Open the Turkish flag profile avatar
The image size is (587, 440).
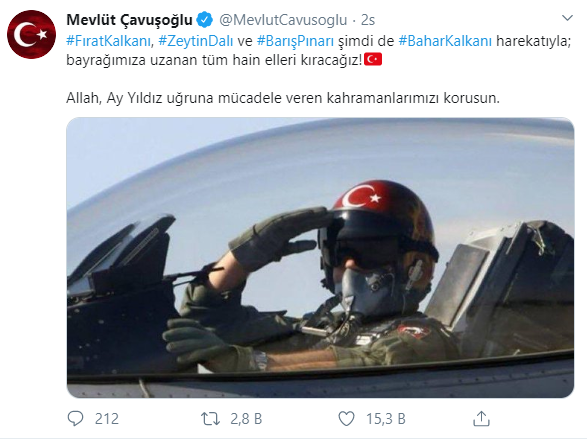31,34
